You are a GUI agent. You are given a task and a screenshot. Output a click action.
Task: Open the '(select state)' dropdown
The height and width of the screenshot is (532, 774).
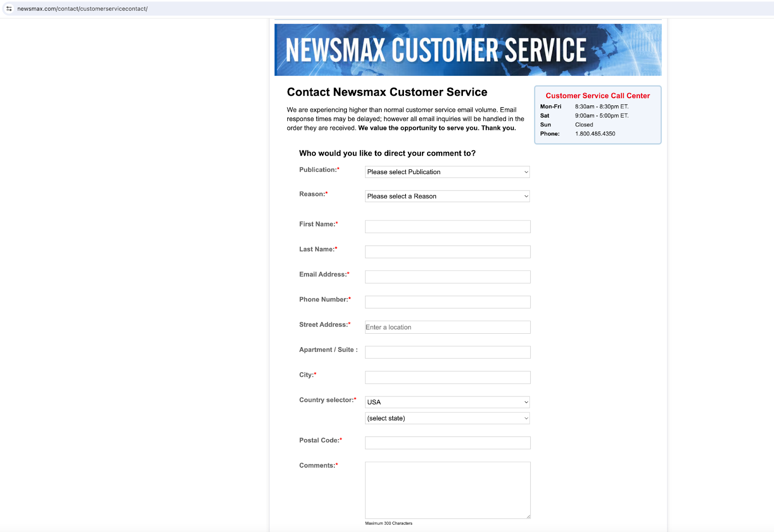[447, 418]
